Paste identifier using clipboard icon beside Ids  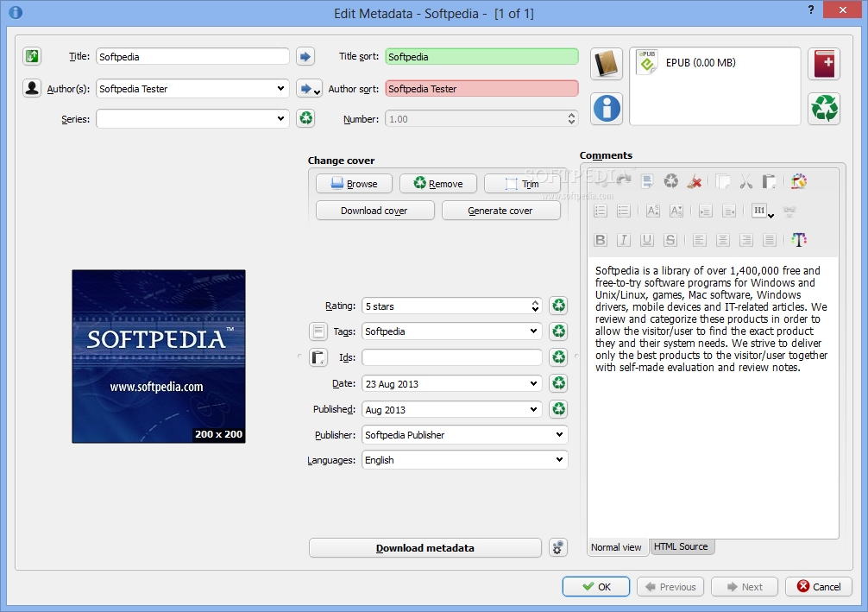tap(318, 357)
